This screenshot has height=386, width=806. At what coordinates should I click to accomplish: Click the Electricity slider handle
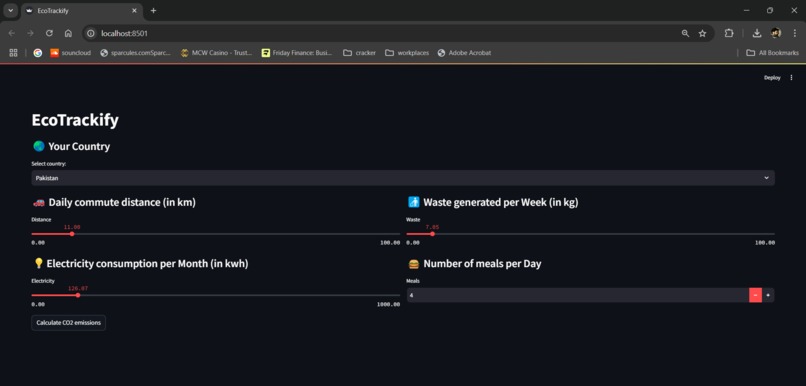click(78, 295)
